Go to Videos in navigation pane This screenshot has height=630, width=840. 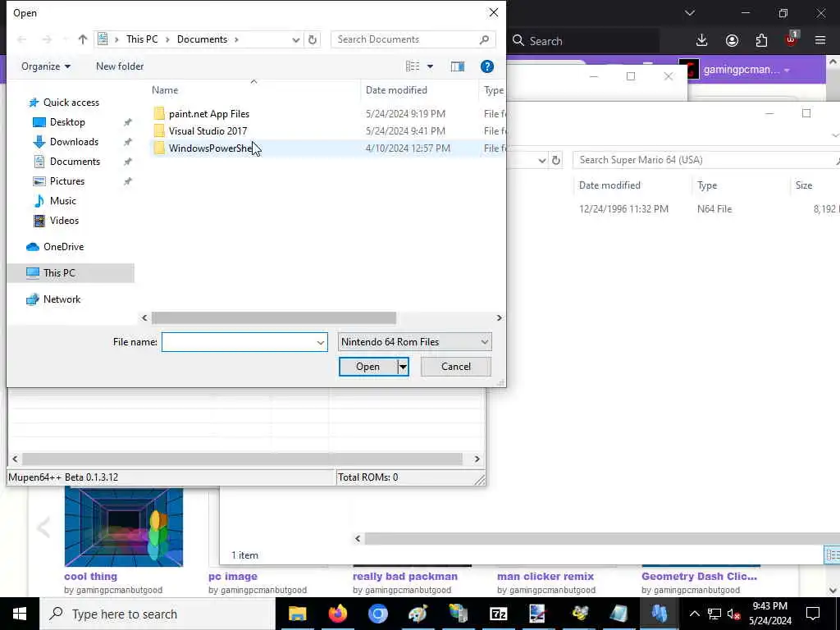[x=64, y=220]
